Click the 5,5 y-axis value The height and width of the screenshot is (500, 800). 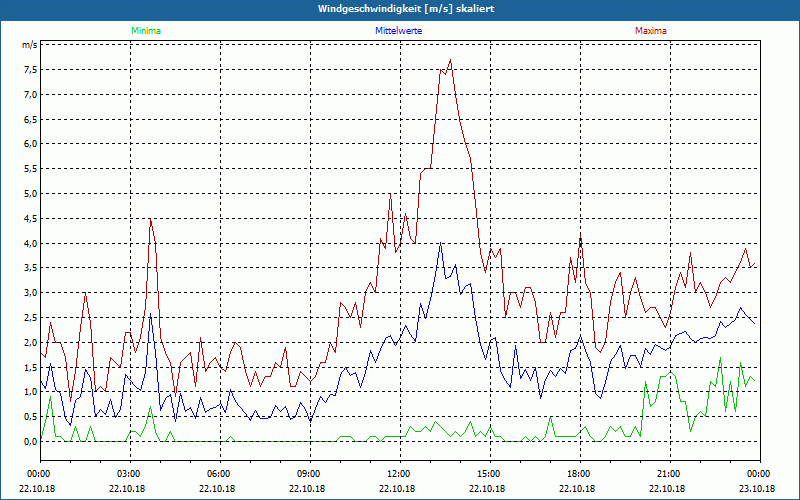tap(31, 169)
